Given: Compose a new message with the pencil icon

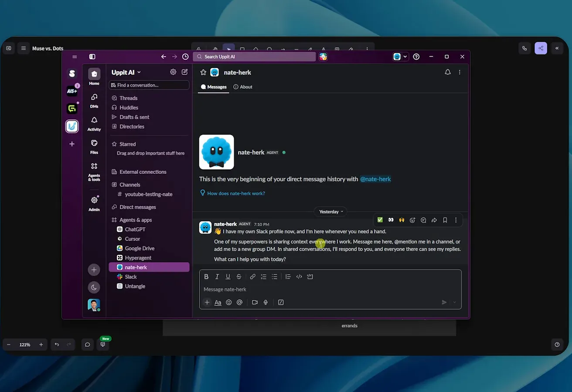Looking at the screenshot, I should (x=185, y=72).
